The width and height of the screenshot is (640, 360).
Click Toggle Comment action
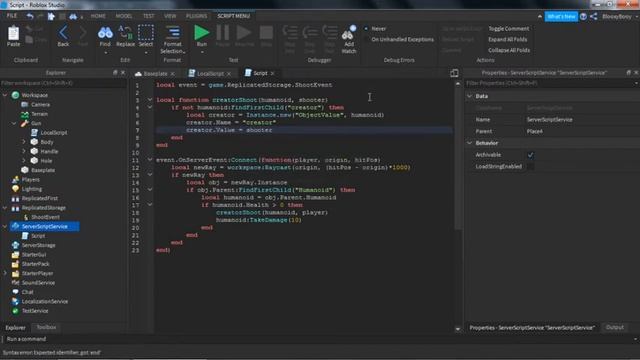(x=509, y=29)
